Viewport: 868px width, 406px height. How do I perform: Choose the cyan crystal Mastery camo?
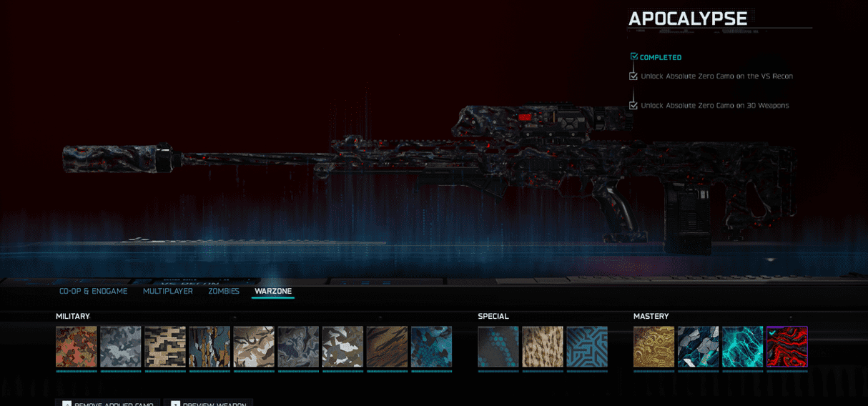pos(742,347)
